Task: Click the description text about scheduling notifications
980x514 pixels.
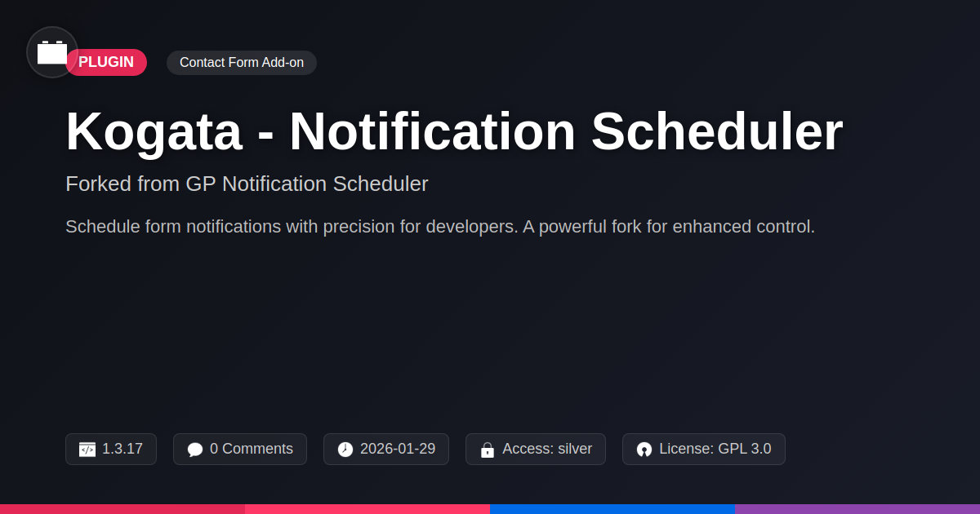Action: 439,227
